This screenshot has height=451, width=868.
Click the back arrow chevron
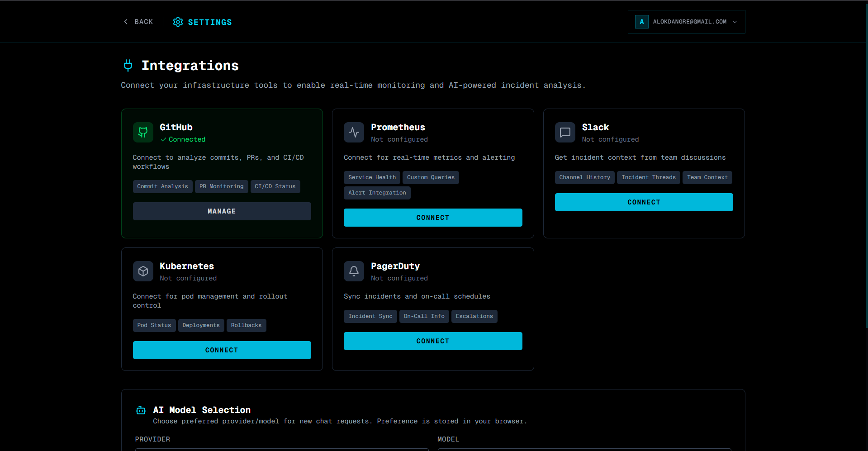click(126, 22)
